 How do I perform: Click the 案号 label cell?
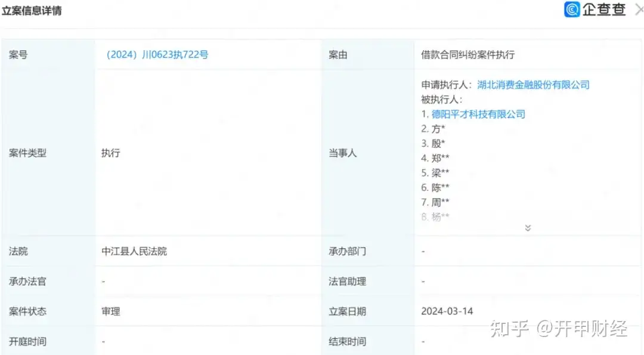(48, 55)
